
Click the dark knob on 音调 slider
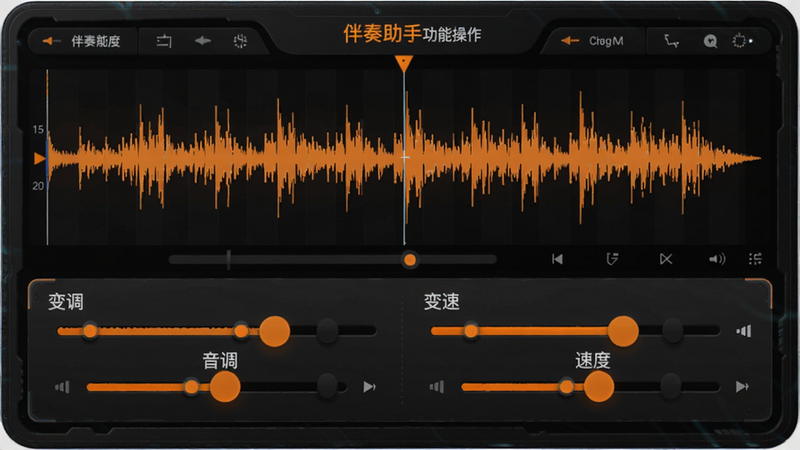click(327, 386)
